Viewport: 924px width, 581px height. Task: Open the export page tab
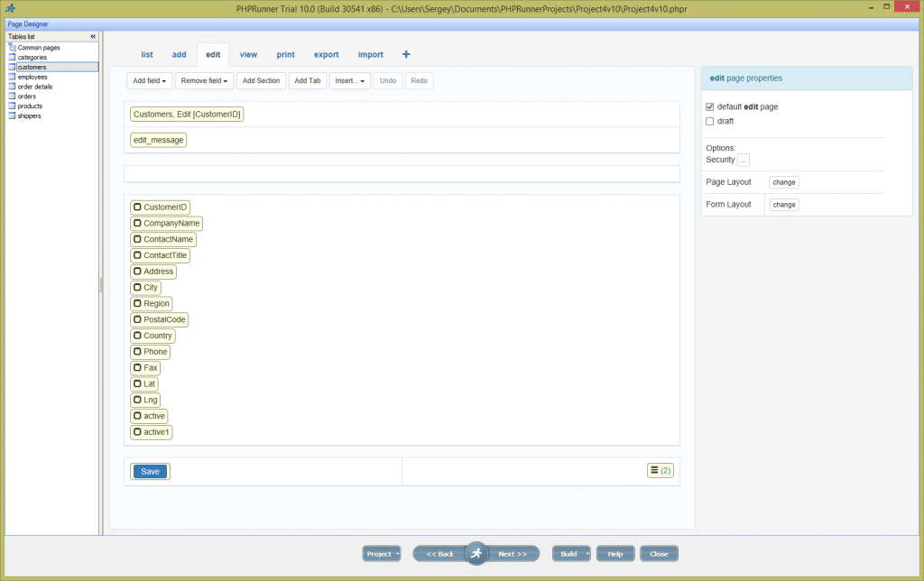tap(326, 54)
